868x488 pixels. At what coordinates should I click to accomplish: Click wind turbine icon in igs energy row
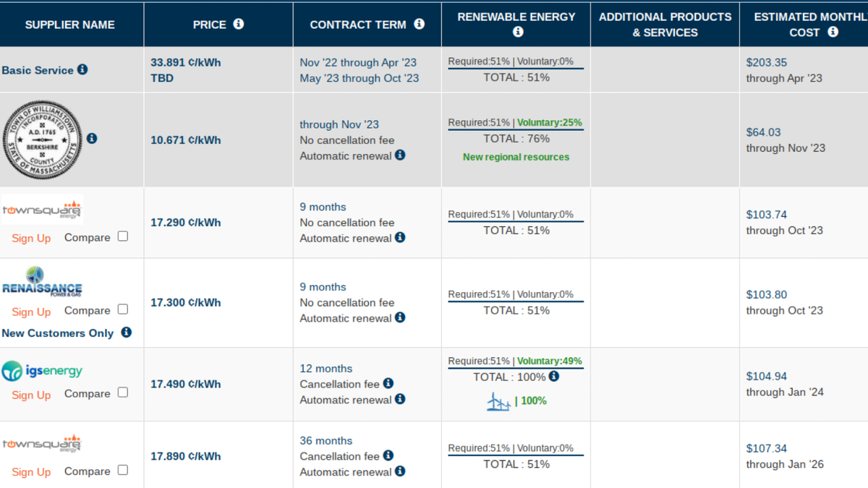498,401
